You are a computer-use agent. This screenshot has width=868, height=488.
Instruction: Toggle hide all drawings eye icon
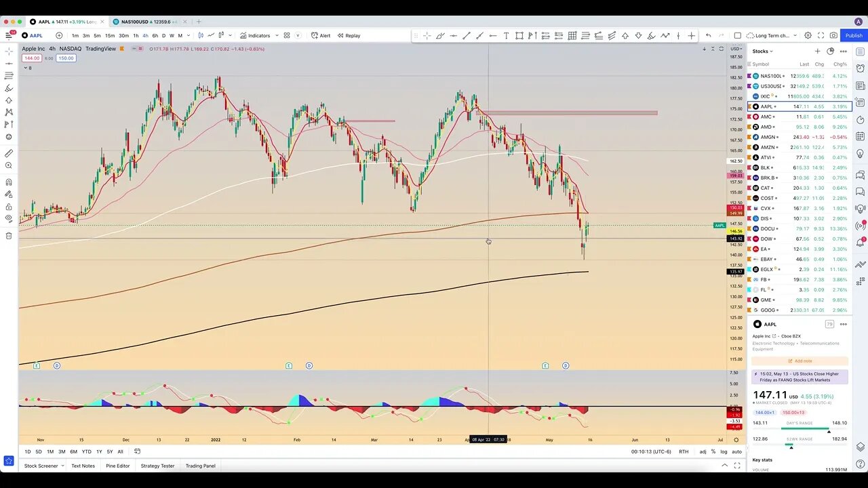tap(9, 219)
